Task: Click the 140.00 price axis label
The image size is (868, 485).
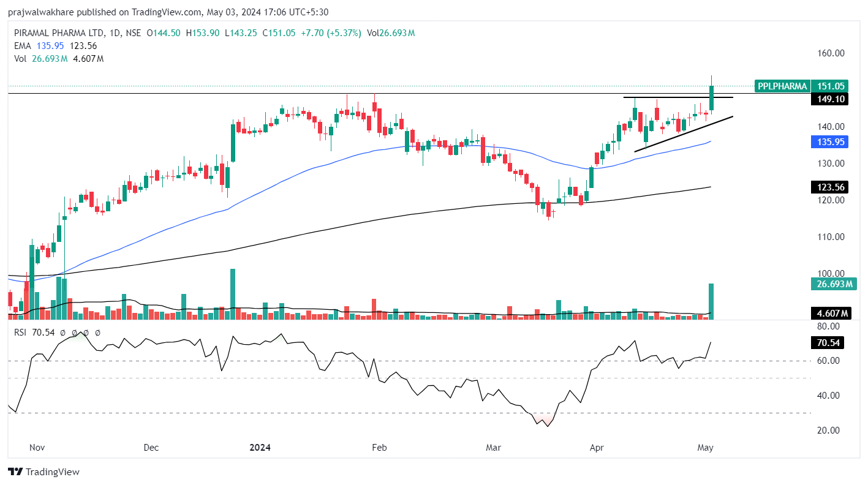Action: (831, 127)
